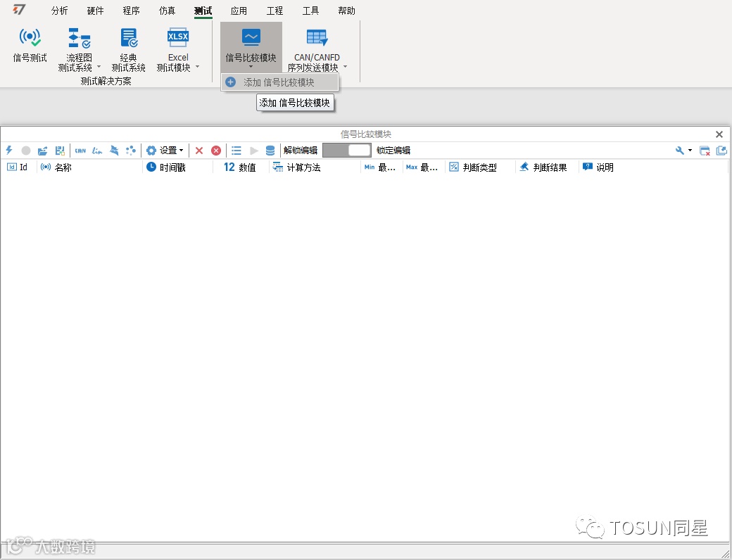Open the 帮助 ribbon tab

(346, 11)
